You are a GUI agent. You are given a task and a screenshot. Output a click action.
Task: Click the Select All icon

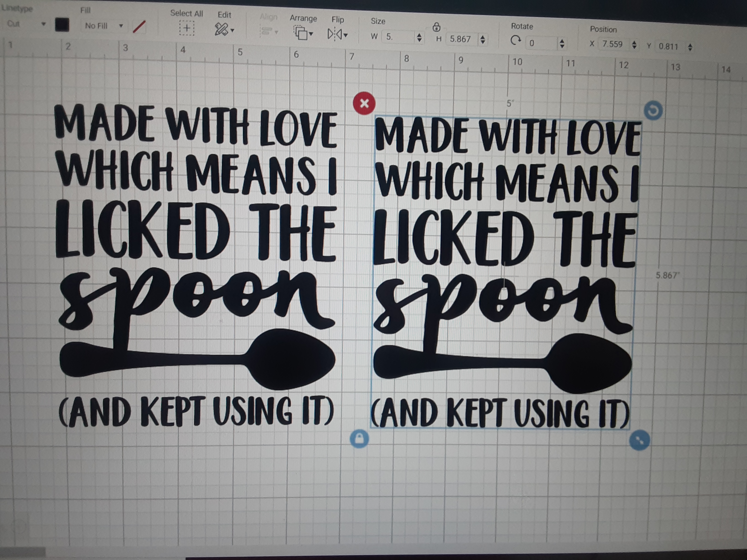(187, 28)
